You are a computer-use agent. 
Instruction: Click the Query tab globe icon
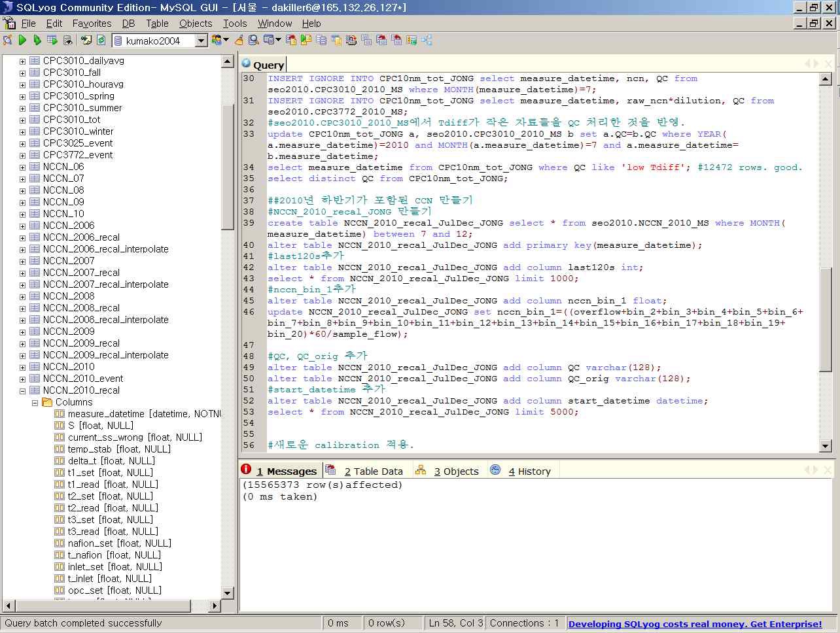click(x=246, y=63)
